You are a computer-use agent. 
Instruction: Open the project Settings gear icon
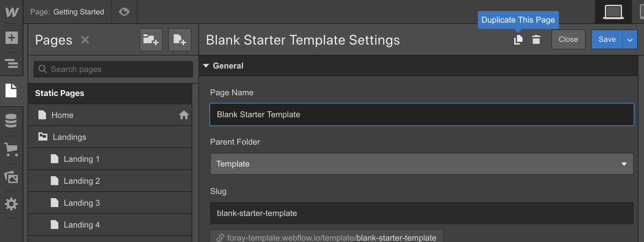coord(11,204)
